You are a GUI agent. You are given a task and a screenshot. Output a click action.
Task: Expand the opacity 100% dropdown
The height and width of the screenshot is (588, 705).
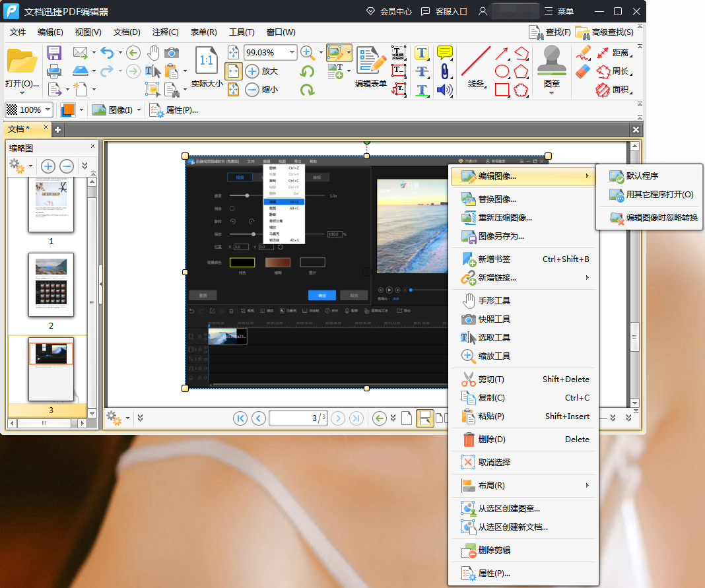48,110
